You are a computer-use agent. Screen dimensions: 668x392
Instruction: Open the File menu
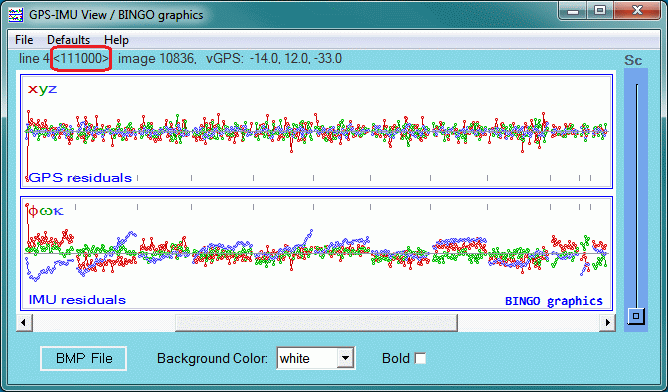(x=24, y=40)
